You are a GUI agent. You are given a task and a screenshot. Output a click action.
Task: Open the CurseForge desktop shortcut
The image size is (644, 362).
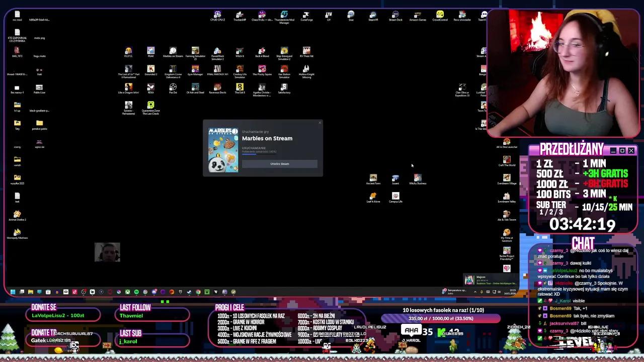[x=306, y=16]
